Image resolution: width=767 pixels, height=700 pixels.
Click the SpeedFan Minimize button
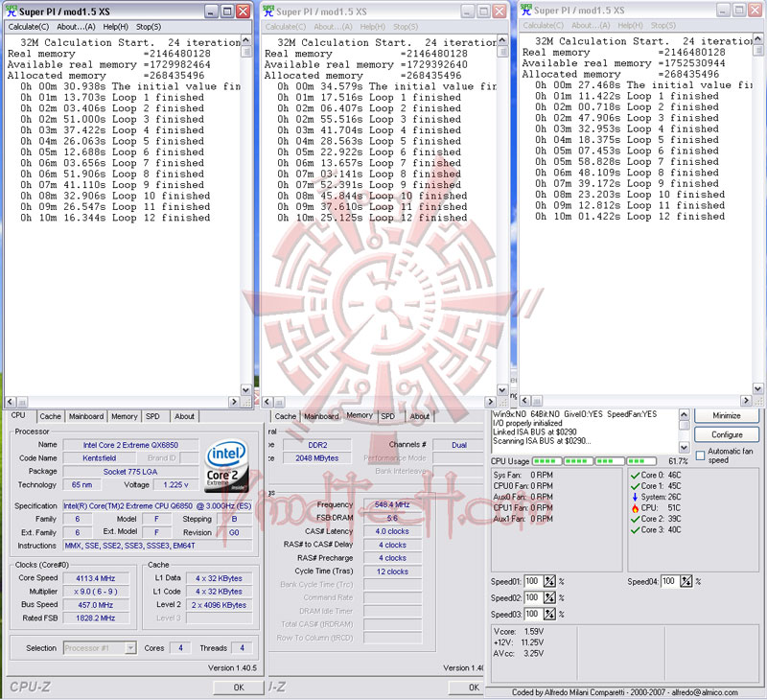[x=727, y=416]
